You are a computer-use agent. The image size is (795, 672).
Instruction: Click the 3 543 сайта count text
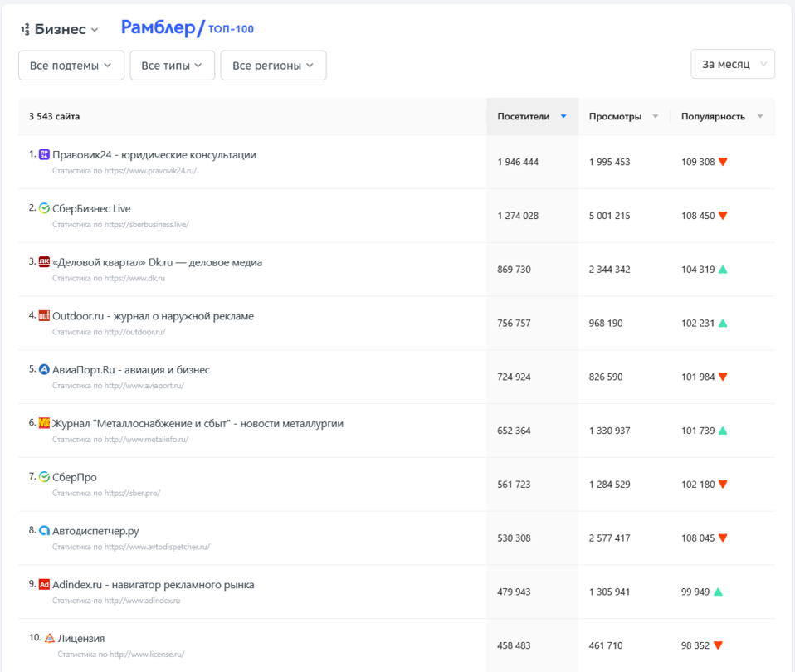pyautogui.click(x=54, y=116)
